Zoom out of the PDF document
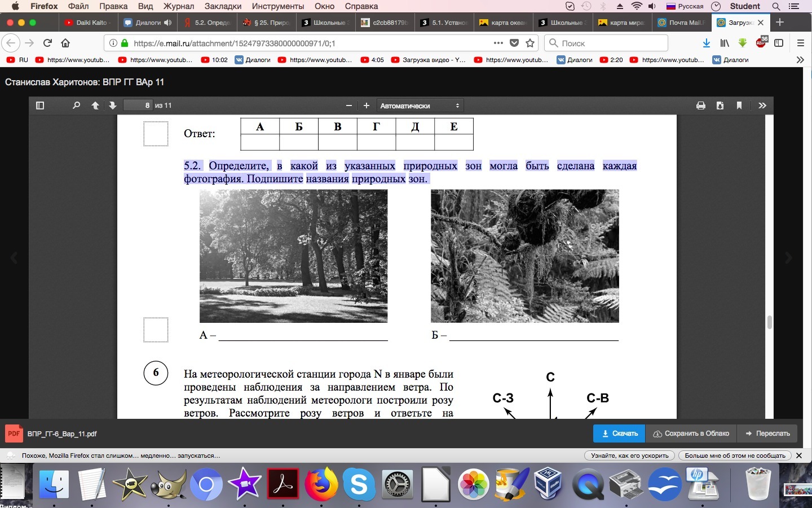This screenshot has height=508, width=812. pyautogui.click(x=349, y=106)
